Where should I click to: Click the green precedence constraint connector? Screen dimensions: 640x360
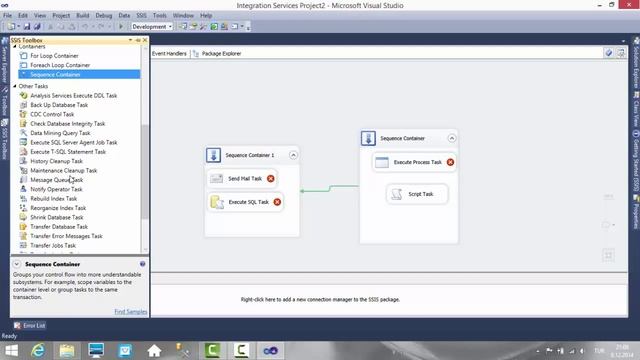pos(330,189)
